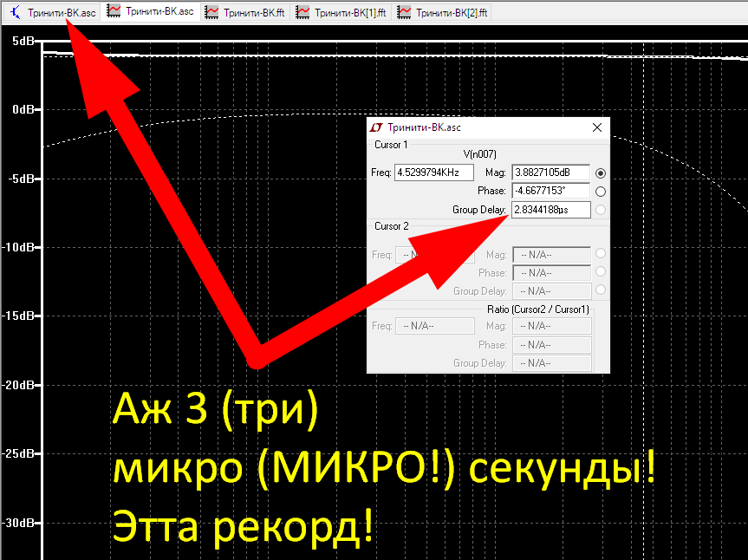Click the Group Delay field showing 2.8344188µs
The height and width of the screenshot is (560, 748).
point(550,209)
